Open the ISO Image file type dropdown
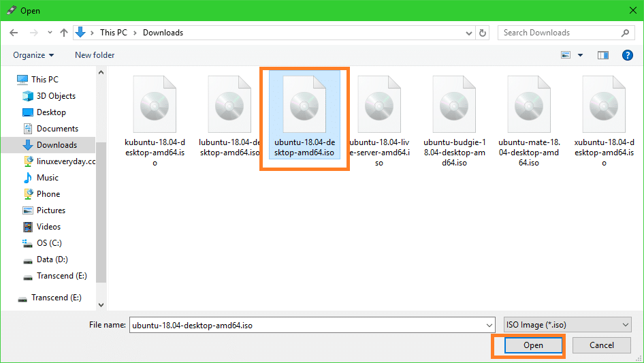644x363 pixels. [566, 326]
